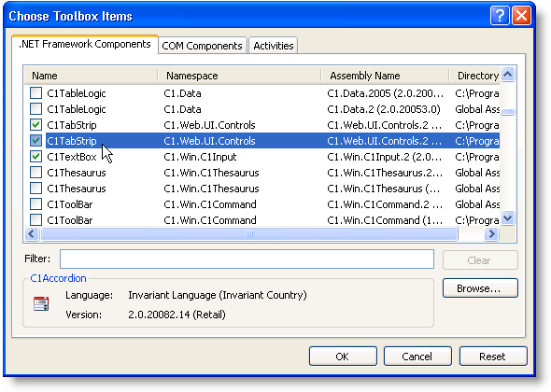The height and width of the screenshot is (392, 551).
Task: Click the Invariant Language (Invariant Country) value
Action: point(218,295)
